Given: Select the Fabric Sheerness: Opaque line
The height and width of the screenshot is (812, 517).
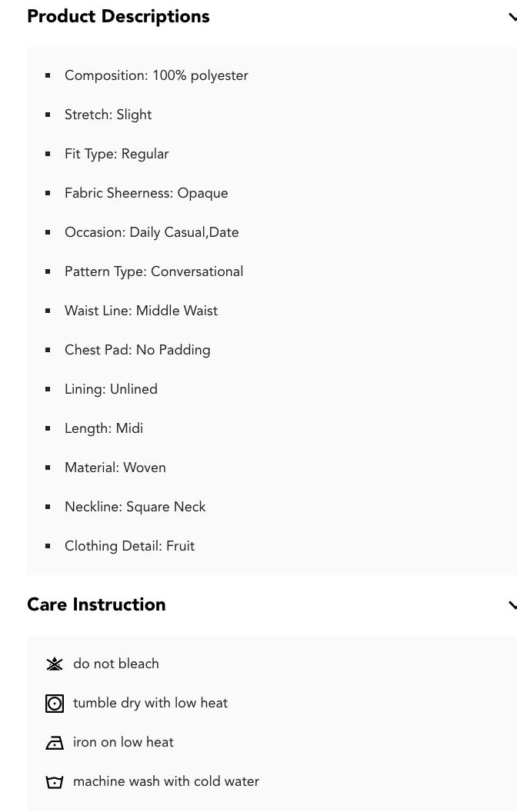Looking at the screenshot, I should click(x=146, y=194).
